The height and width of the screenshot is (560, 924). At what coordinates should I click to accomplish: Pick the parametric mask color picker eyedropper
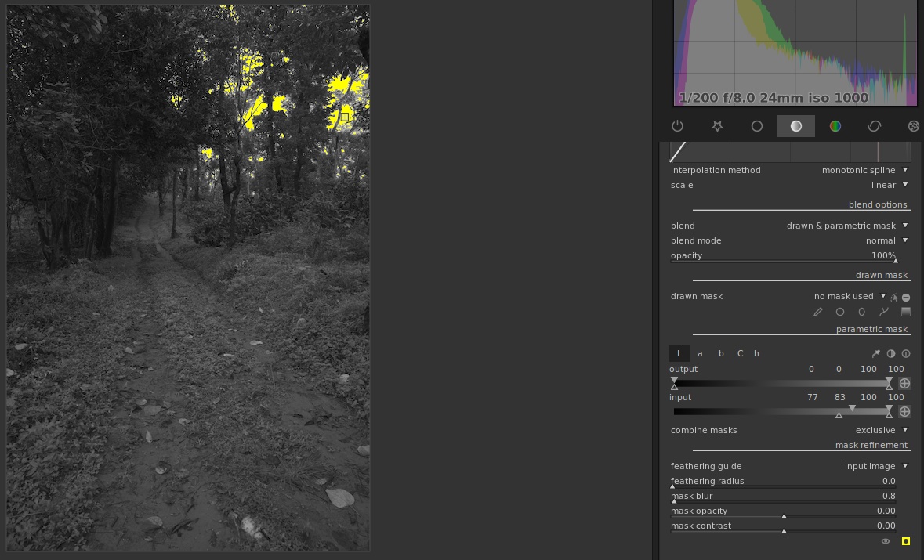point(876,354)
